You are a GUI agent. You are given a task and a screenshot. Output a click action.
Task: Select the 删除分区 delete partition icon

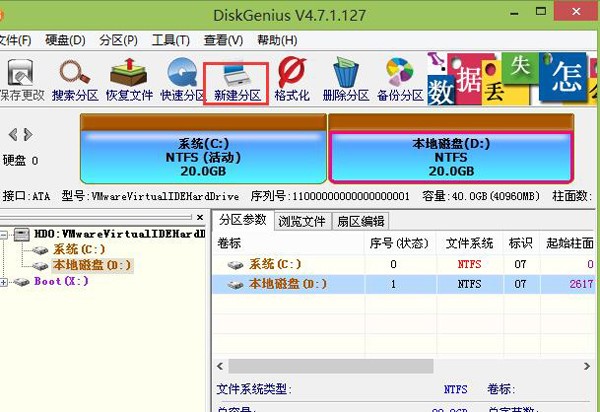point(346,80)
